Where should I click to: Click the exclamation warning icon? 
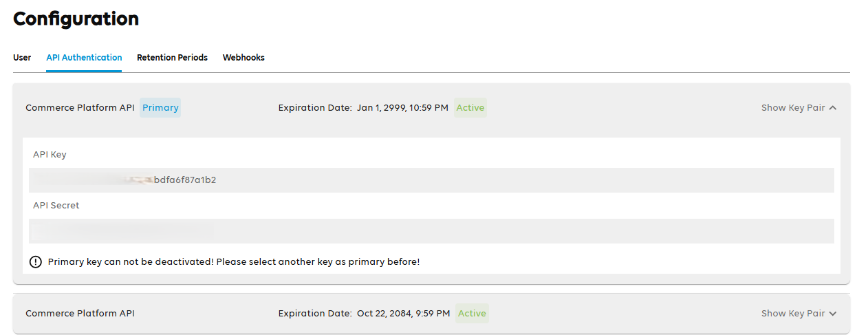click(x=36, y=262)
